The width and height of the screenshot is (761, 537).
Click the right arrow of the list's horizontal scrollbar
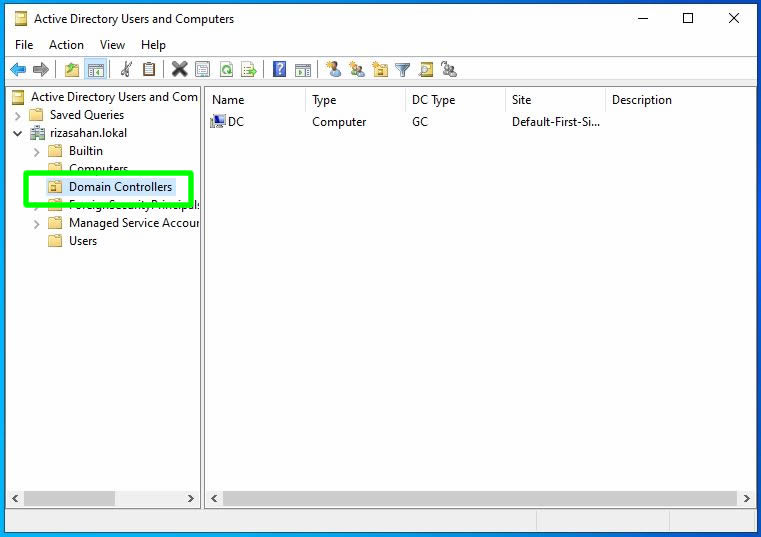click(746, 498)
